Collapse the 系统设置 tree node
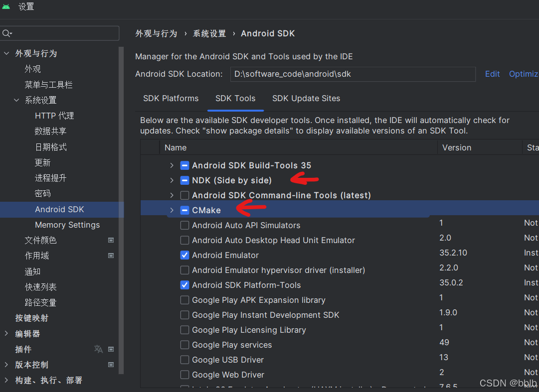Screen dimensions: 539x392 pos(16,100)
